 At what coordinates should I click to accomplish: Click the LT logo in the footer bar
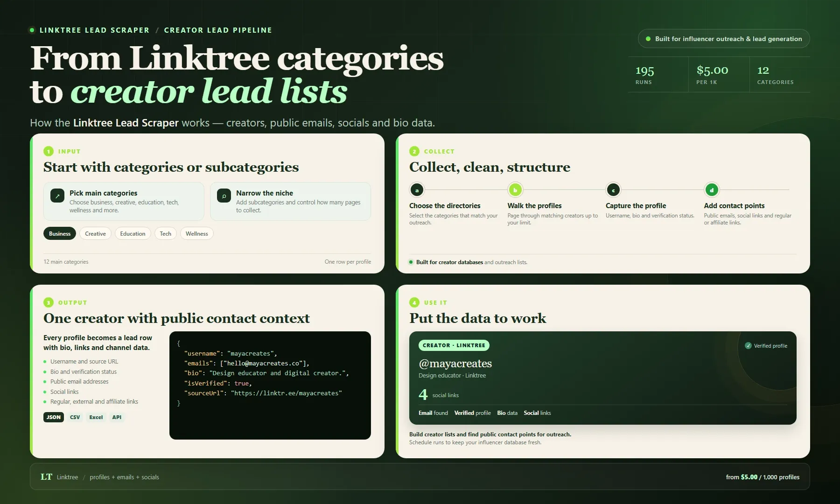(46, 477)
